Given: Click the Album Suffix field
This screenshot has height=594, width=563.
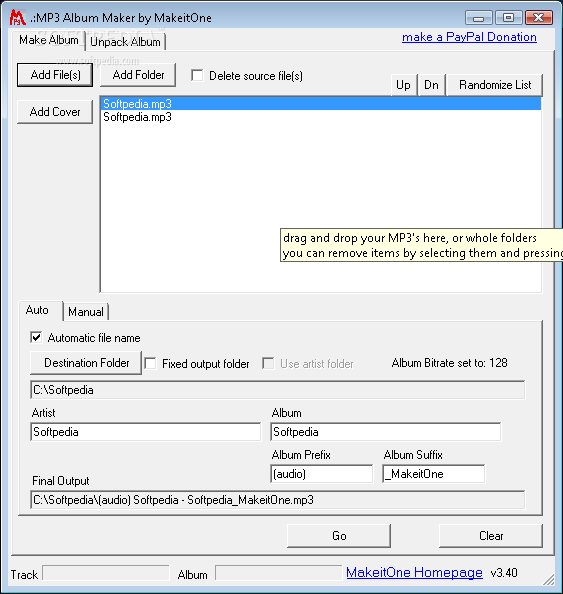Looking at the screenshot, I should (433, 474).
